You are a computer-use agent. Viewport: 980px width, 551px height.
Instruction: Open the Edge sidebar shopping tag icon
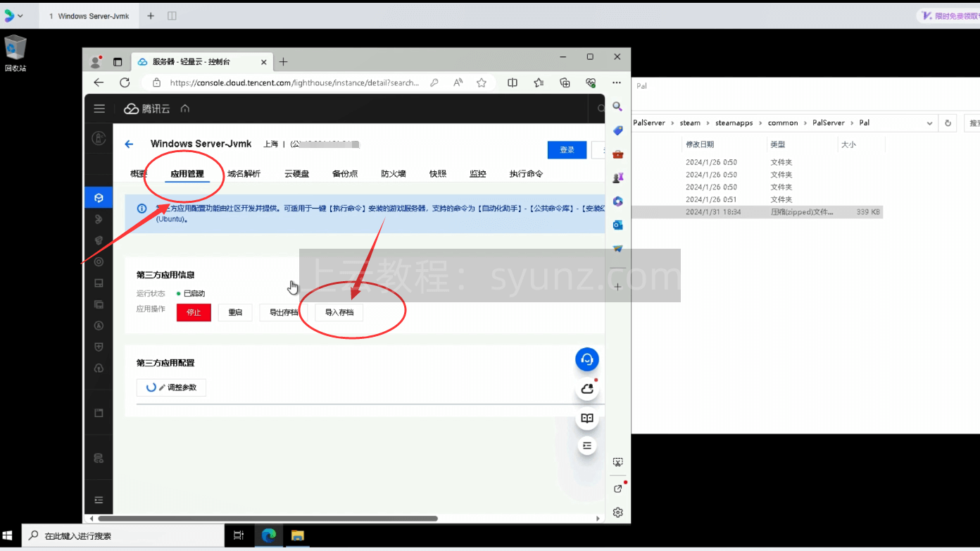pos(617,131)
